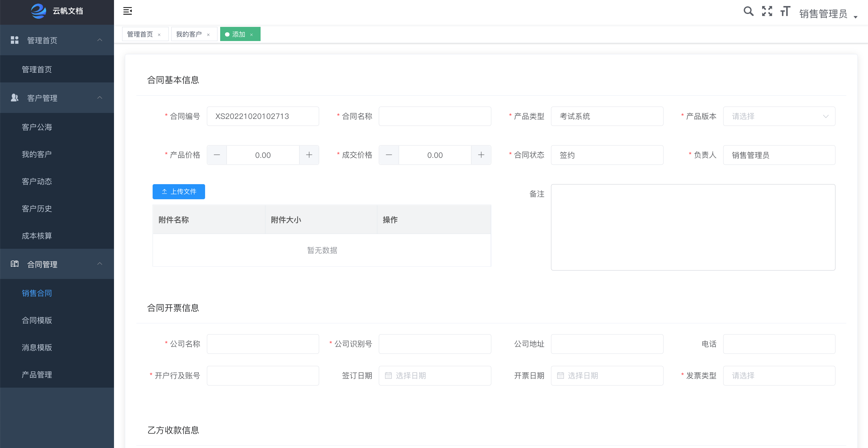This screenshot has width=868, height=448.
Task: Open the 发票类型 dropdown
Action: tap(779, 376)
